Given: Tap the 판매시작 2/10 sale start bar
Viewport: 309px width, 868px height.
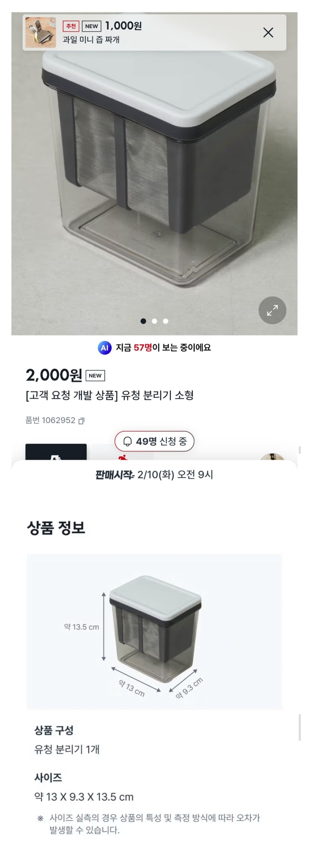Looking at the screenshot, I should click(154, 475).
